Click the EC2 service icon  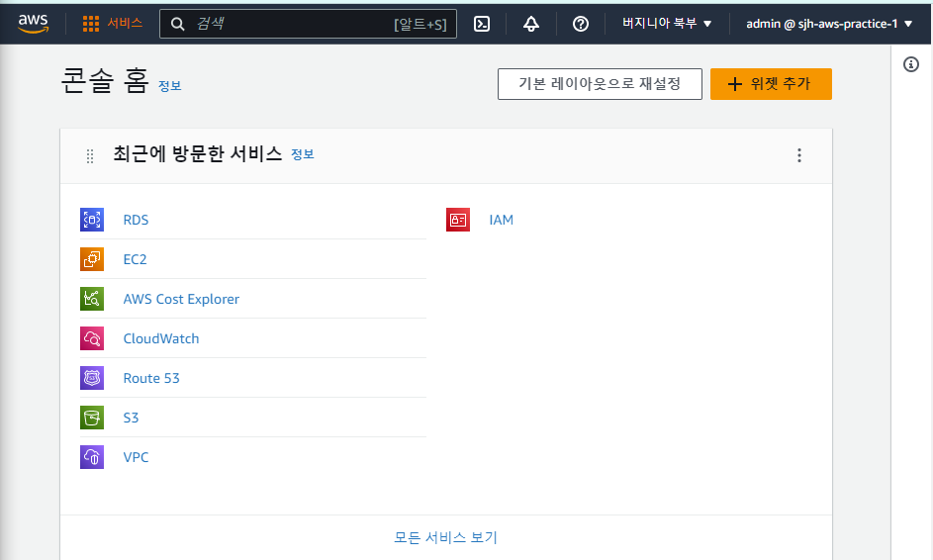coord(92,259)
